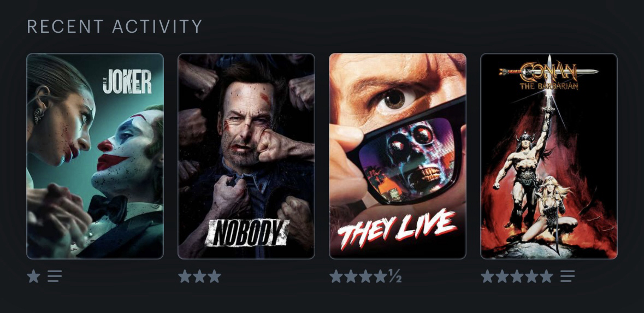Click the NOBODY title text on the poster
The image size is (644, 313).
pyautogui.click(x=247, y=233)
